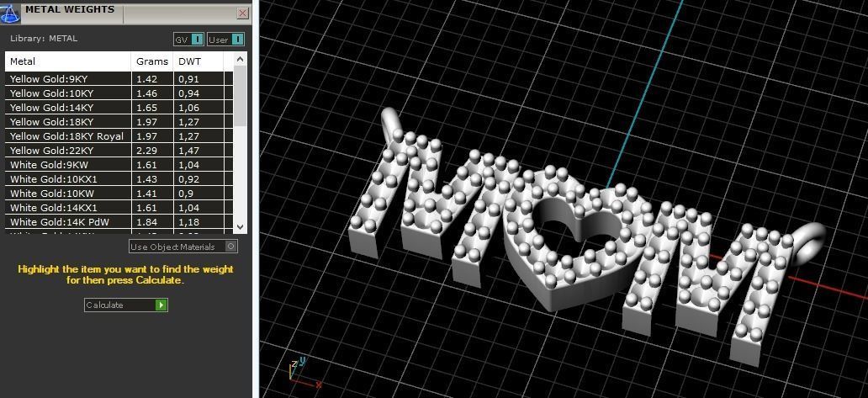Click scroll down arrow in metals list
The height and width of the screenshot is (398, 868).
tap(240, 227)
